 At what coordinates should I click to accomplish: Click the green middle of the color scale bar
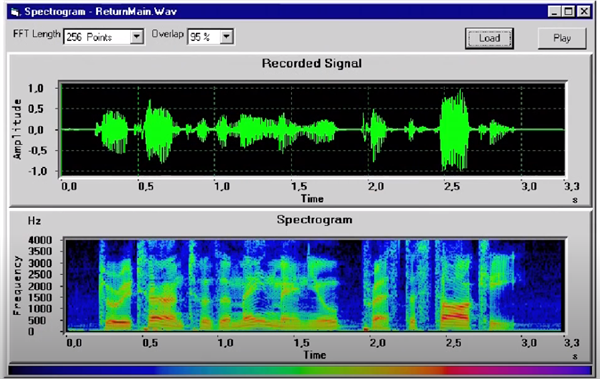pyautogui.click(x=302, y=370)
